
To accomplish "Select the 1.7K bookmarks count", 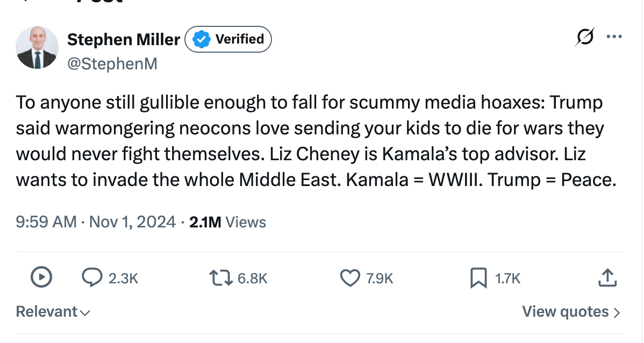I will tap(506, 278).
